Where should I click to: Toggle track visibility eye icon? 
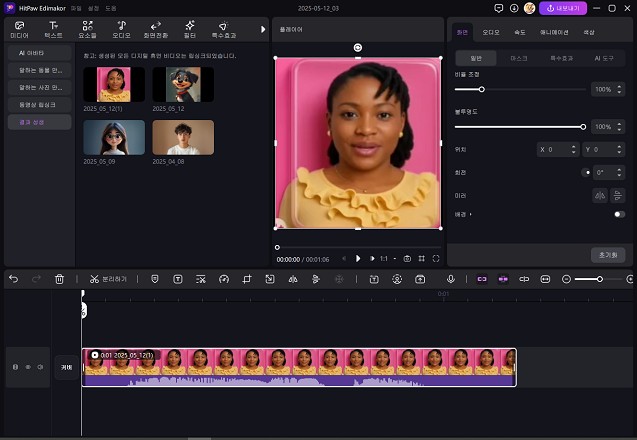[28, 367]
